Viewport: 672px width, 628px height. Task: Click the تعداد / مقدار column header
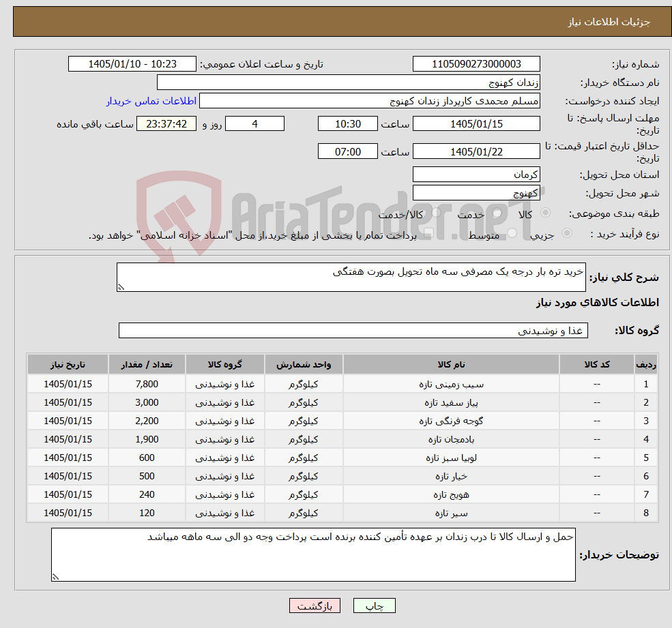click(147, 365)
